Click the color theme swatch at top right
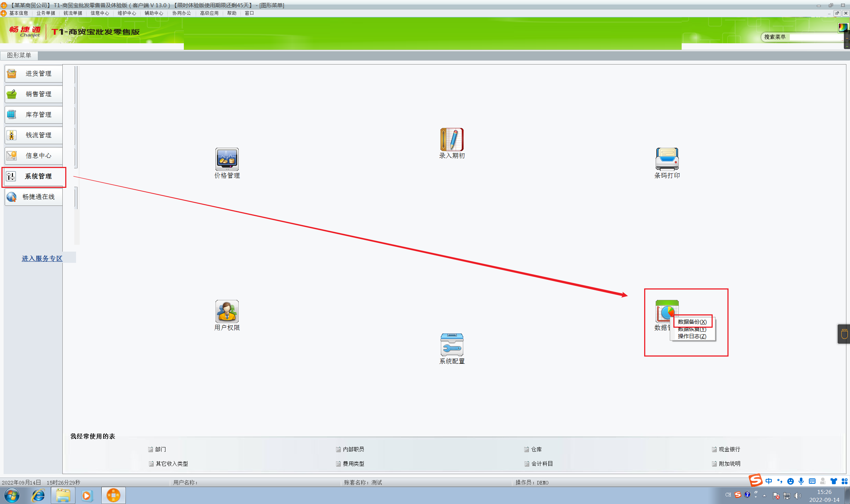This screenshot has height=504, width=850. point(842,27)
